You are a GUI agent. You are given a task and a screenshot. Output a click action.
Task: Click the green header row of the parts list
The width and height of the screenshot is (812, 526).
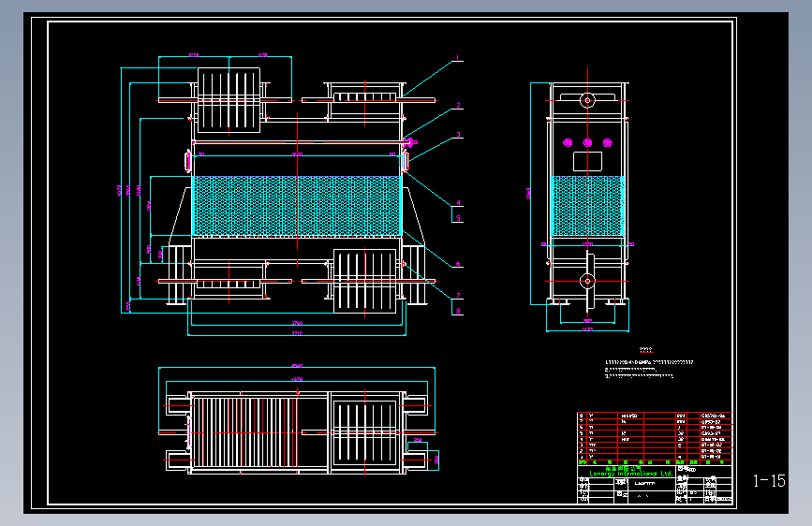(x=655, y=461)
